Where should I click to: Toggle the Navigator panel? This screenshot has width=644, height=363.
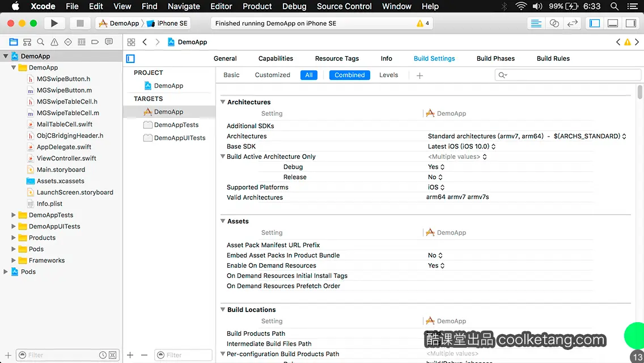click(x=595, y=23)
